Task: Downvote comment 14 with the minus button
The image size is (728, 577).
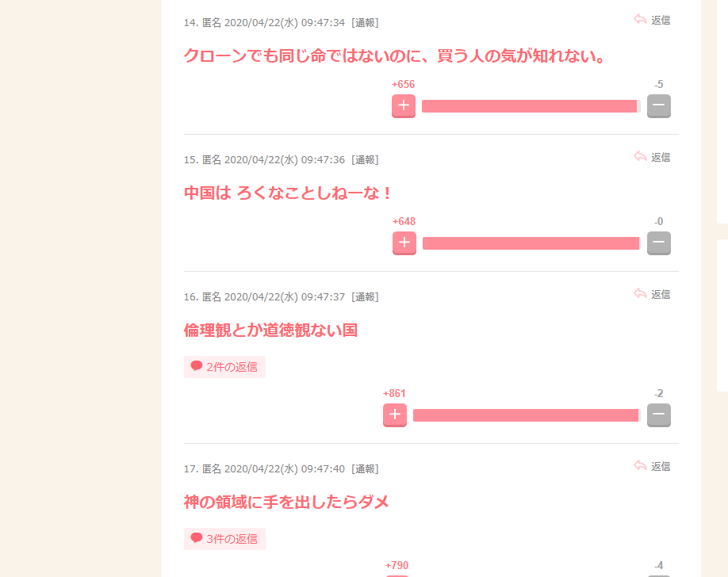Action: pos(659,106)
